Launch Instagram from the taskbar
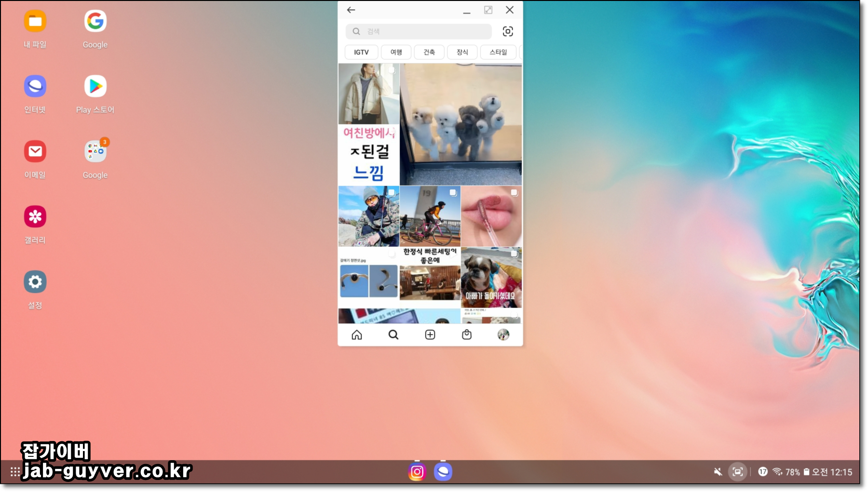The height and width of the screenshot is (492, 868). click(417, 472)
